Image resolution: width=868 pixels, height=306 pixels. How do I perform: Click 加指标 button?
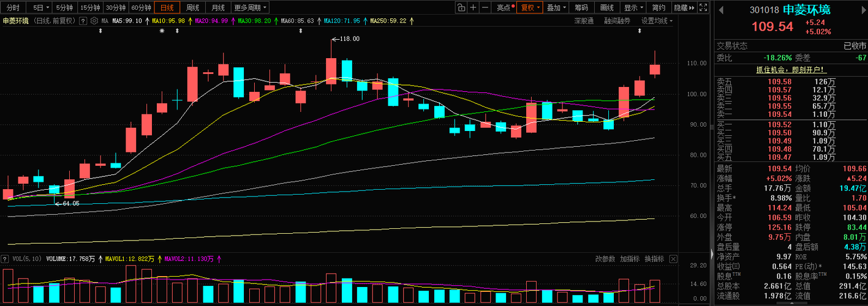[x=630, y=259]
